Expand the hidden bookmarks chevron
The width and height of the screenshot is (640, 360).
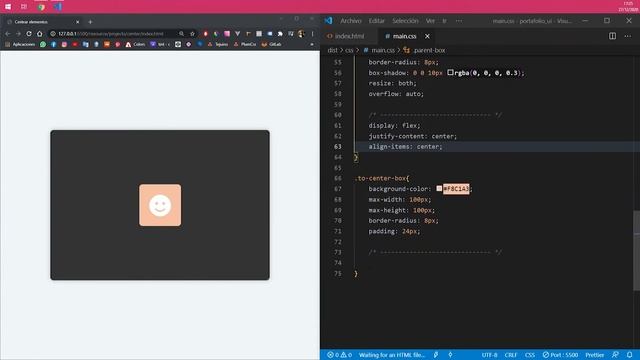coord(312,44)
